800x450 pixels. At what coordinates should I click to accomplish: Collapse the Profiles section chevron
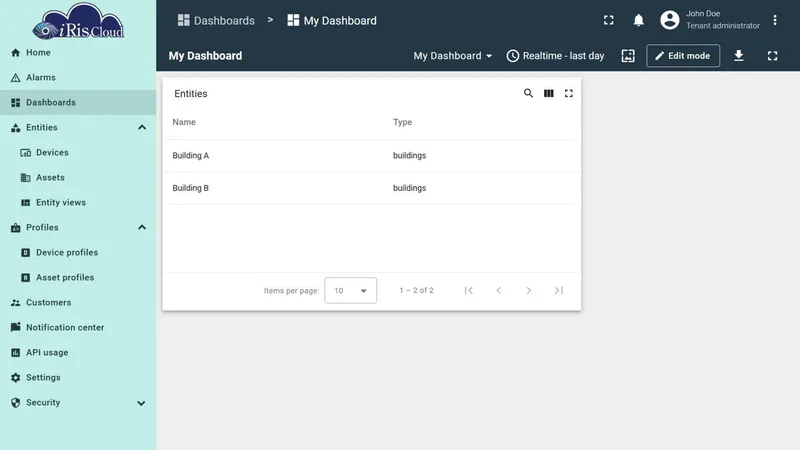pos(142,228)
